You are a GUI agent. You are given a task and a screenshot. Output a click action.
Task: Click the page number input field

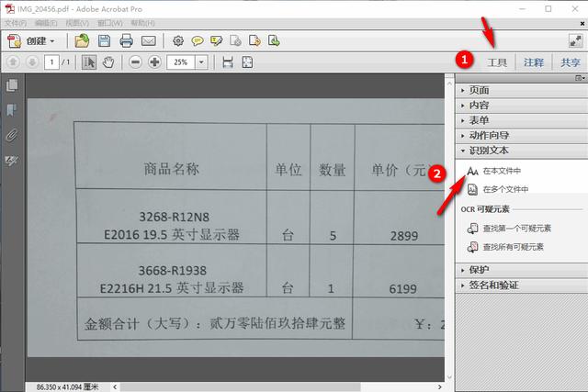[x=52, y=62]
